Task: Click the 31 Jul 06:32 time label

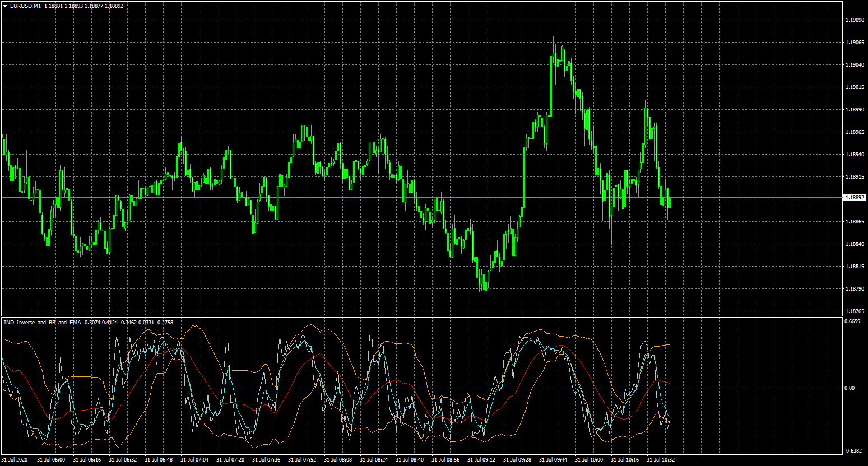Action: pyautogui.click(x=123, y=460)
